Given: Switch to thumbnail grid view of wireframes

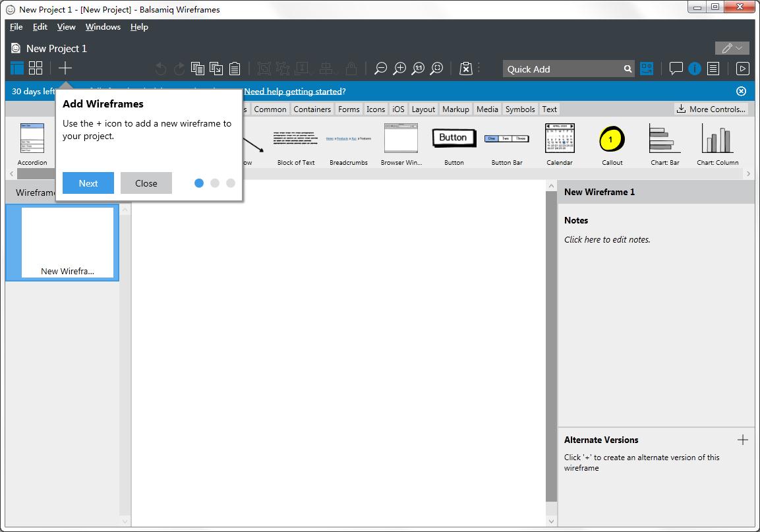Looking at the screenshot, I should pos(36,67).
